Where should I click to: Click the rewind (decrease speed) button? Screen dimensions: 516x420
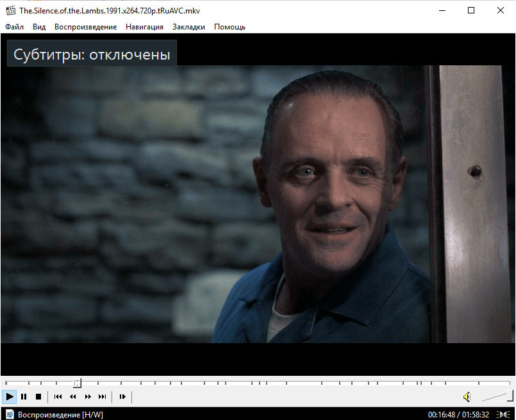(72, 397)
